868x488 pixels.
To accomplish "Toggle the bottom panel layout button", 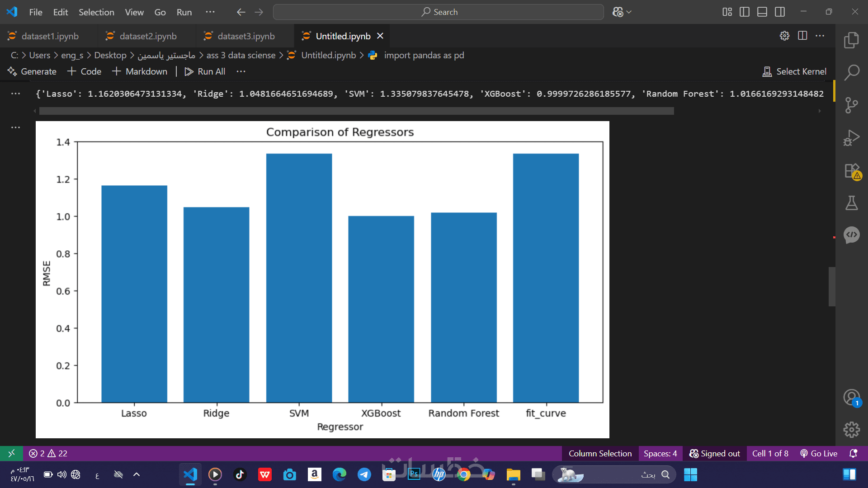I will coord(762,12).
